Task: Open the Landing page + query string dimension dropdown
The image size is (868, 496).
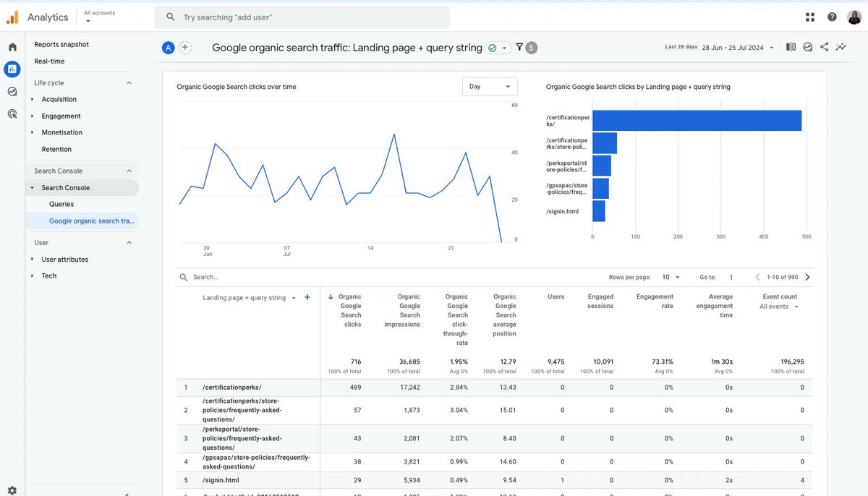Action: point(249,298)
